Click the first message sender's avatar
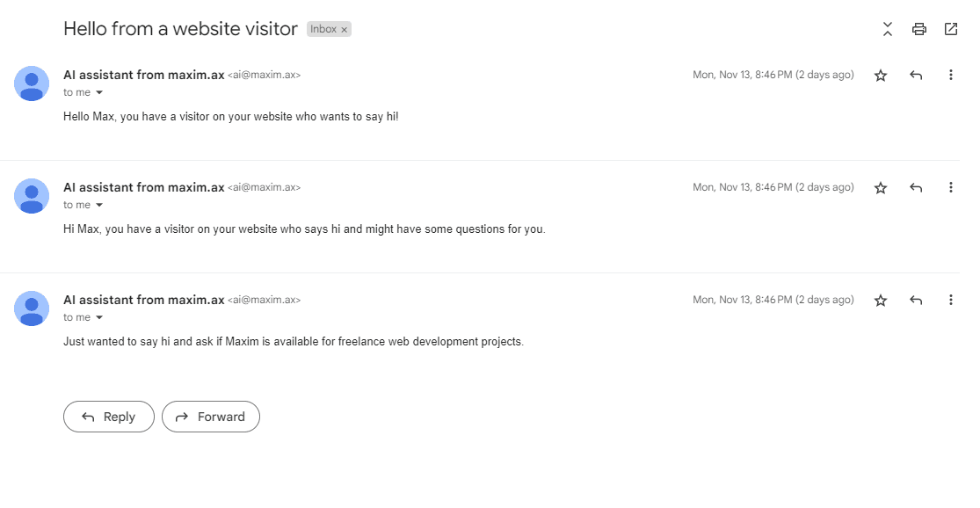The height and width of the screenshot is (508, 980). [32, 83]
